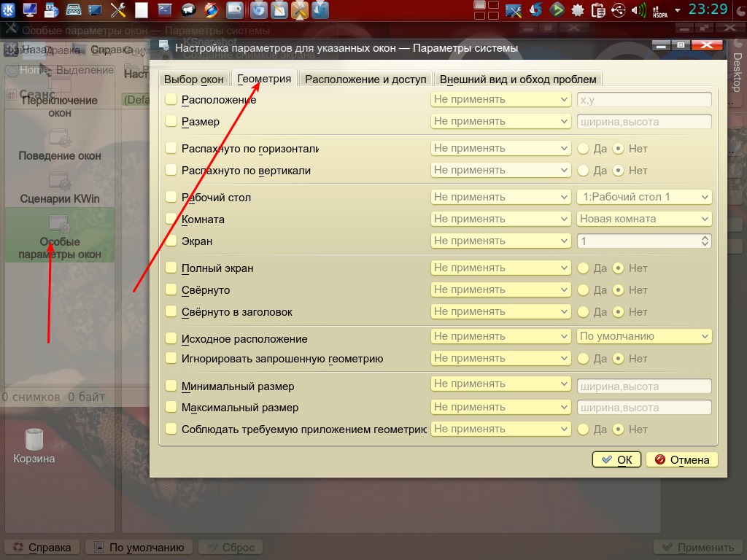Screen dimensions: 747x560
Task: Select Сценарии KWin in System Settings sidebar
Action: point(60,188)
